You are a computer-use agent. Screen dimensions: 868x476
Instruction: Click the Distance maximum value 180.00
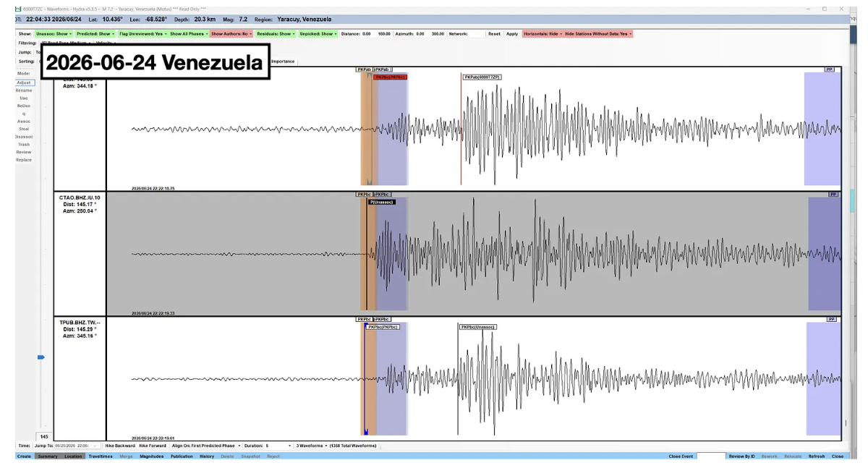coord(384,34)
